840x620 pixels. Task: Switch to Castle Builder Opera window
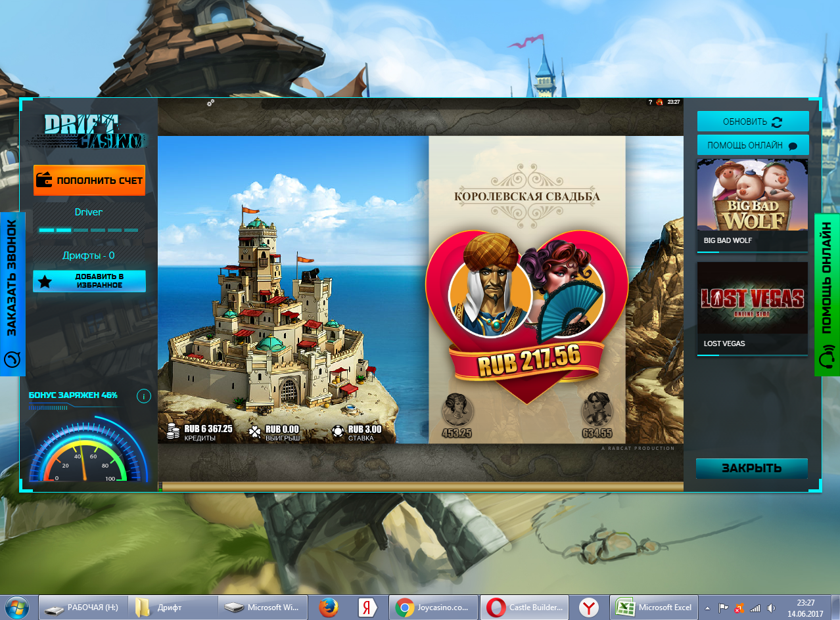(524, 608)
